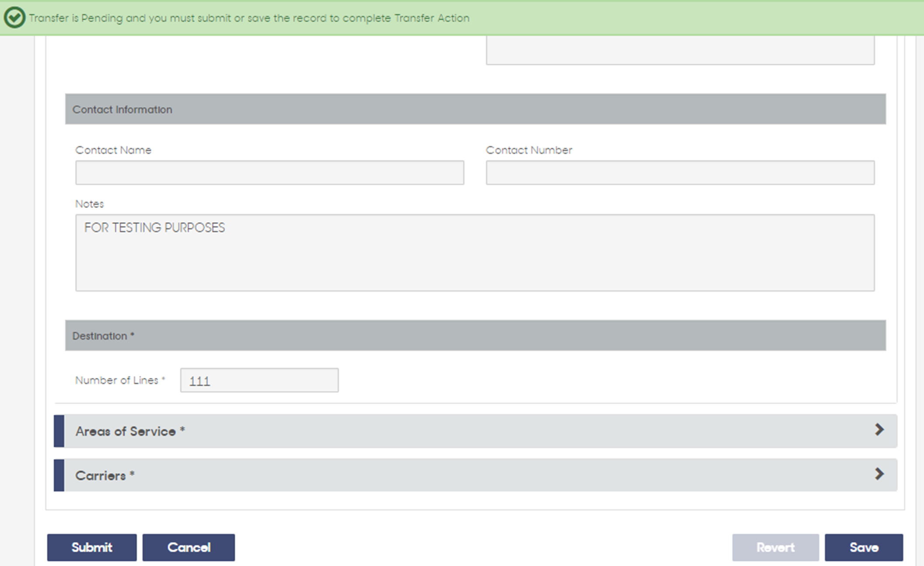Submit the transfer record
Viewport: 924px width, 566px height.
tap(92, 547)
